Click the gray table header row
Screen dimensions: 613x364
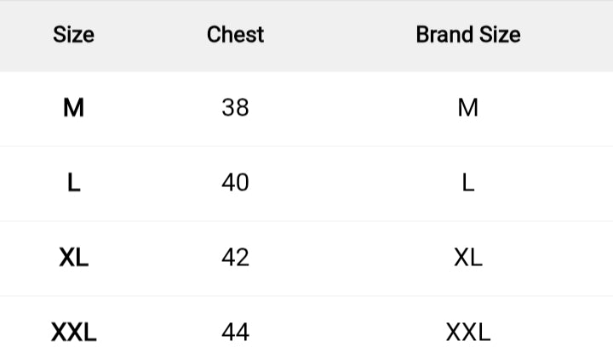pyautogui.click(x=341, y=36)
